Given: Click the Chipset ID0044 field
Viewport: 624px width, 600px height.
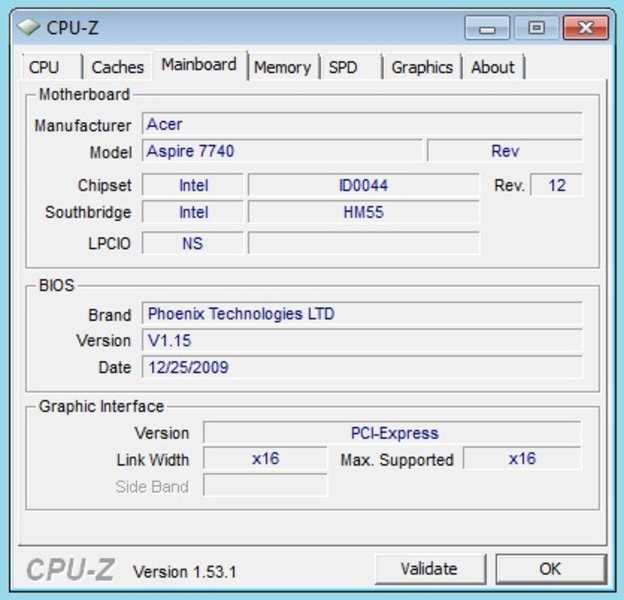Looking at the screenshot, I should [x=363, y=185].
